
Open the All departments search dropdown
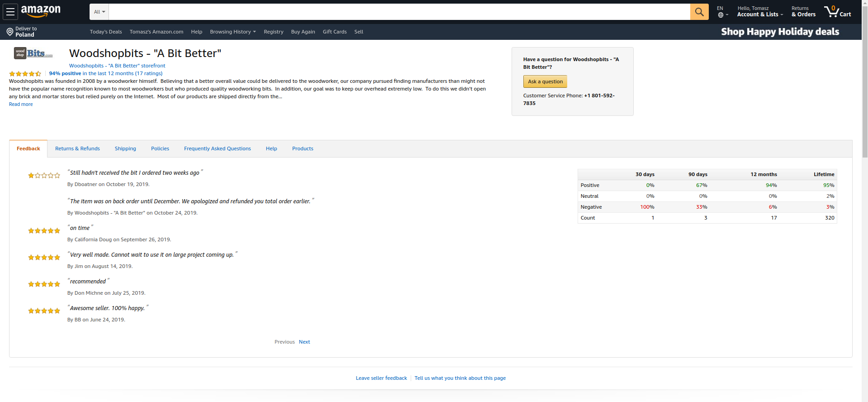tap(100, 12)
